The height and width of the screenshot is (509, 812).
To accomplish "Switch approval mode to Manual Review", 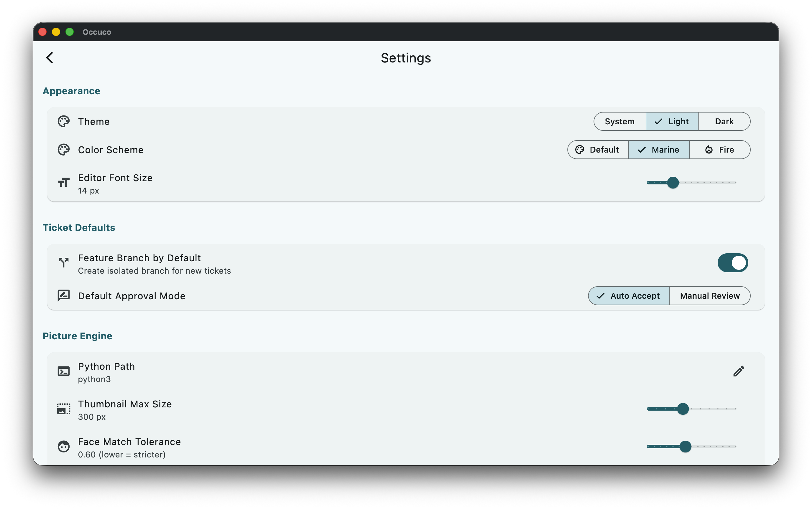I will (710, 296).
